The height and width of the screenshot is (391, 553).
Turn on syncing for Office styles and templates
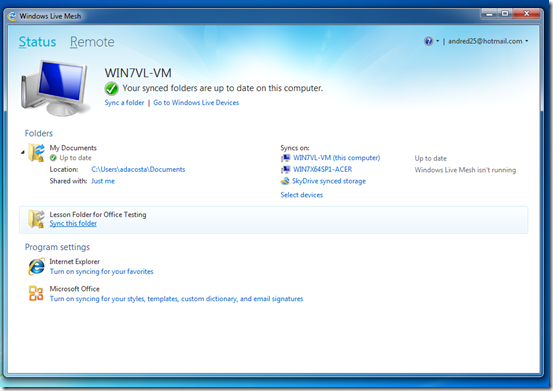pyautogui.click(x=176, y=299)
